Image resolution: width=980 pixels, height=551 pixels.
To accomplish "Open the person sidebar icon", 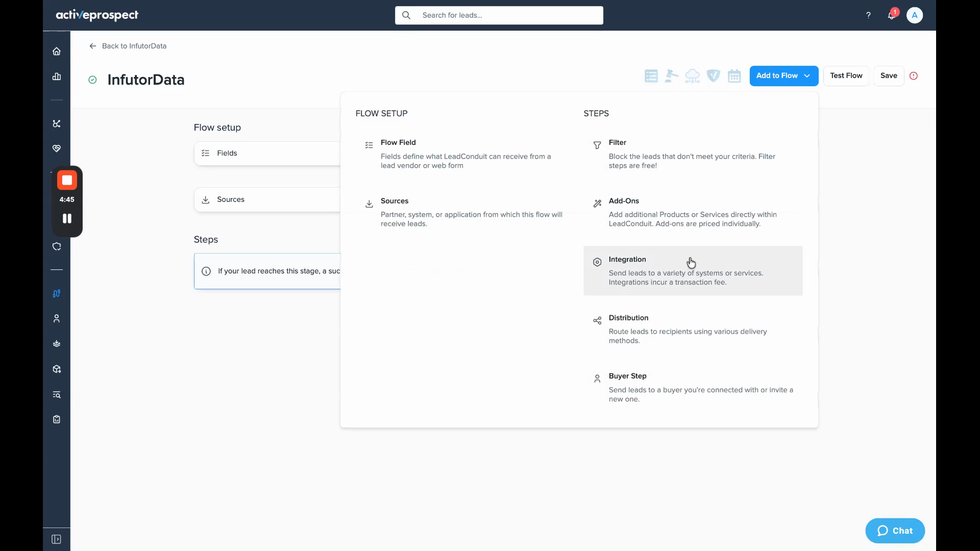I will click(57, 318).
